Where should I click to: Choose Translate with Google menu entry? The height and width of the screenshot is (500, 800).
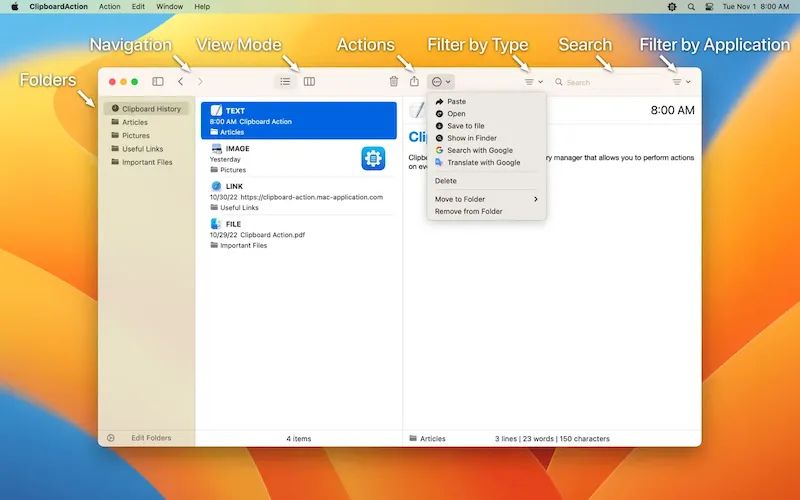(x=487, y=163)
